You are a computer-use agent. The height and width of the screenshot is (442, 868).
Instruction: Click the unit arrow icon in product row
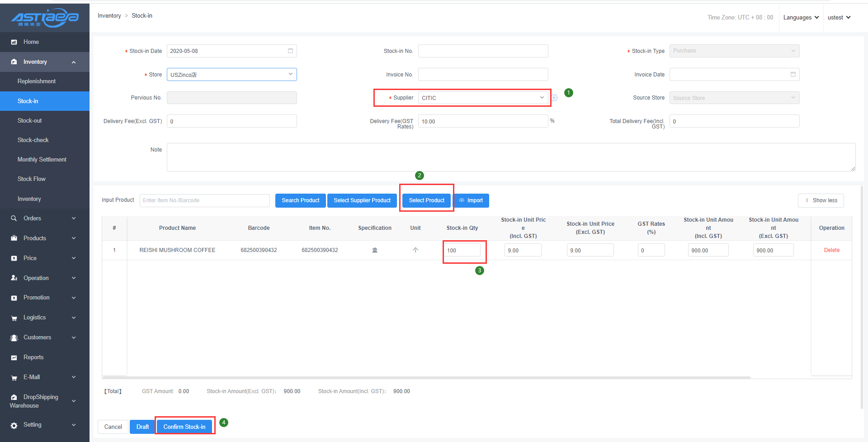click(415, 250)
